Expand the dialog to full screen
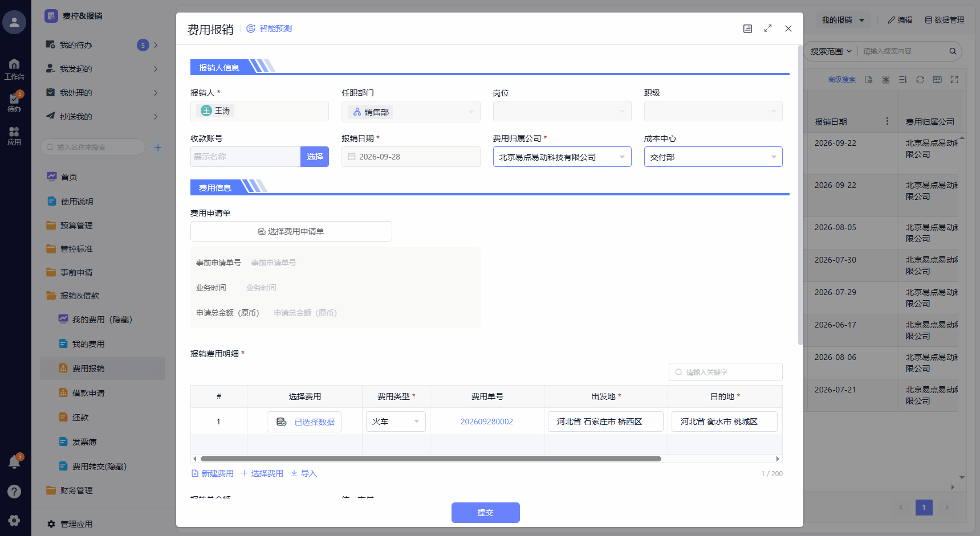This screenshot has width=980, height=536. [768, 28]
